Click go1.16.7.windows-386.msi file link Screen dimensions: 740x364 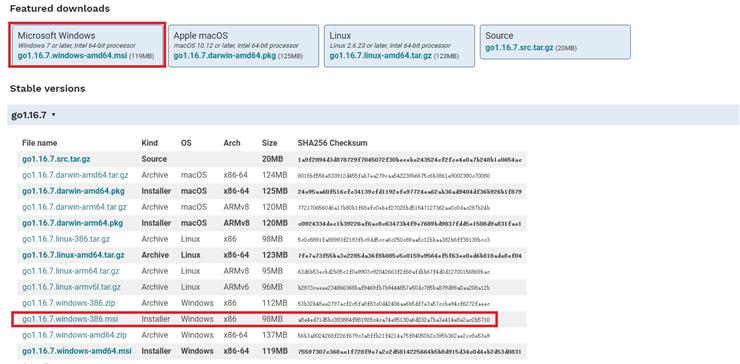click(70, 319)
